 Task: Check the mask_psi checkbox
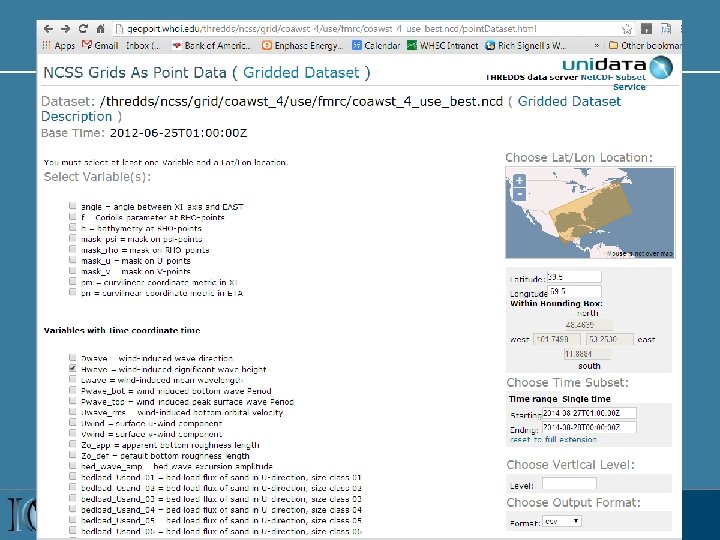coord(73,238)
